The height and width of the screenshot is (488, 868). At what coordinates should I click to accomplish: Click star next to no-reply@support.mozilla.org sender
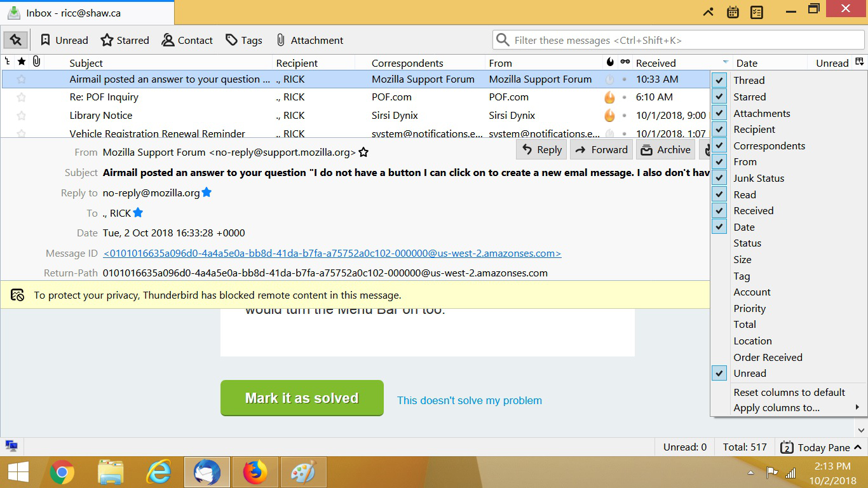[363, 152]
